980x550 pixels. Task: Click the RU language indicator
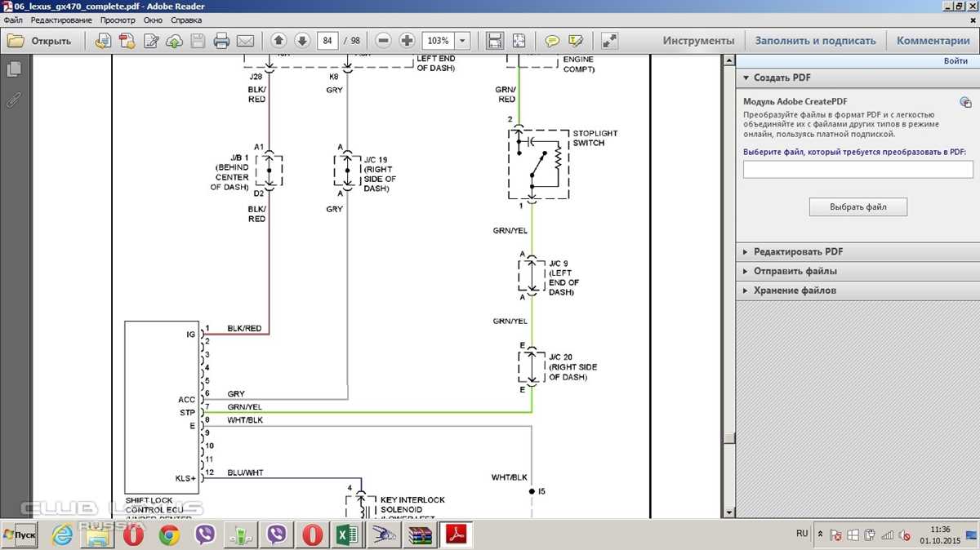[802, 533]
